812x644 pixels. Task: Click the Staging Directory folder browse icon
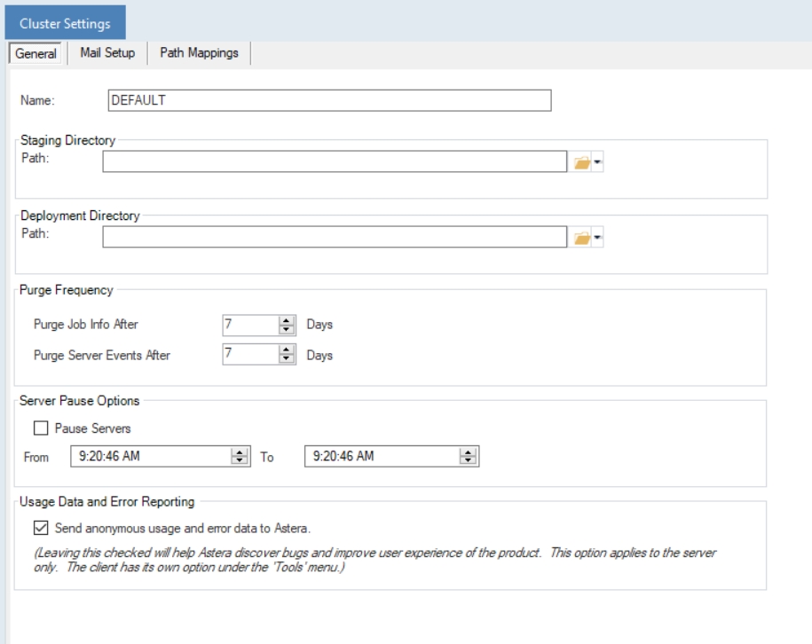click(581, 163)
